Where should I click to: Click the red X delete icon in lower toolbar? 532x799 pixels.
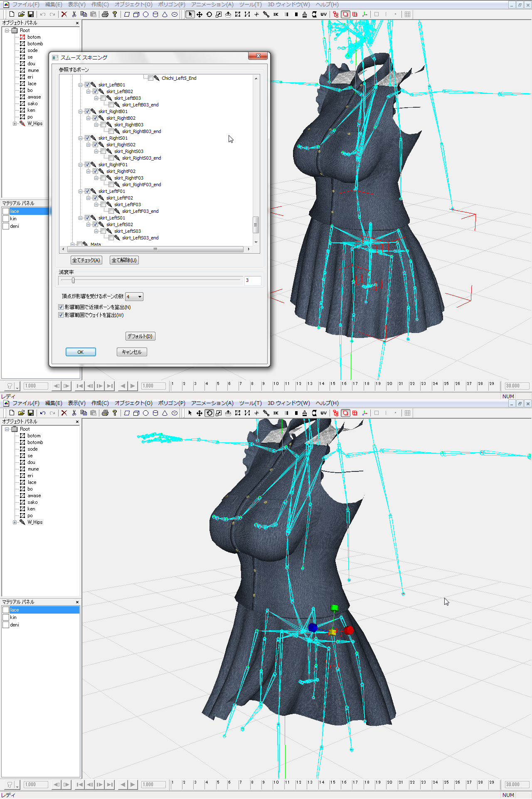64,413
